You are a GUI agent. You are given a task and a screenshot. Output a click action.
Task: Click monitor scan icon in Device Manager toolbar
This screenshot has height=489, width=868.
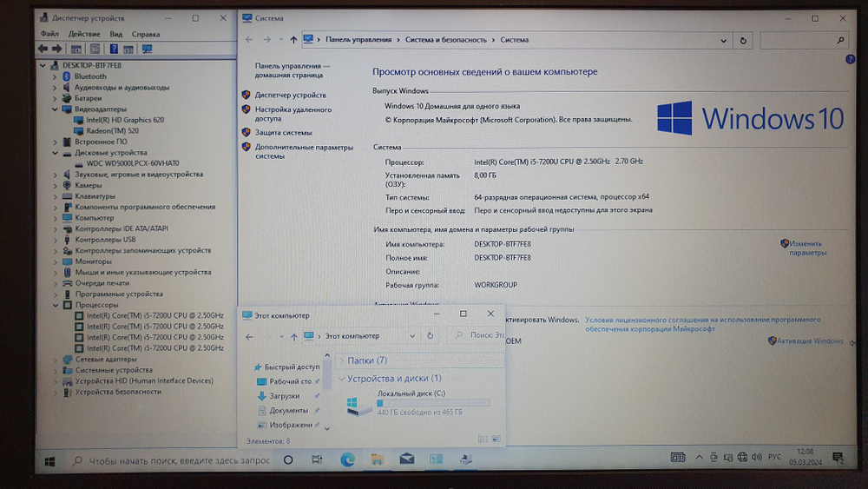tap(147, 49)
